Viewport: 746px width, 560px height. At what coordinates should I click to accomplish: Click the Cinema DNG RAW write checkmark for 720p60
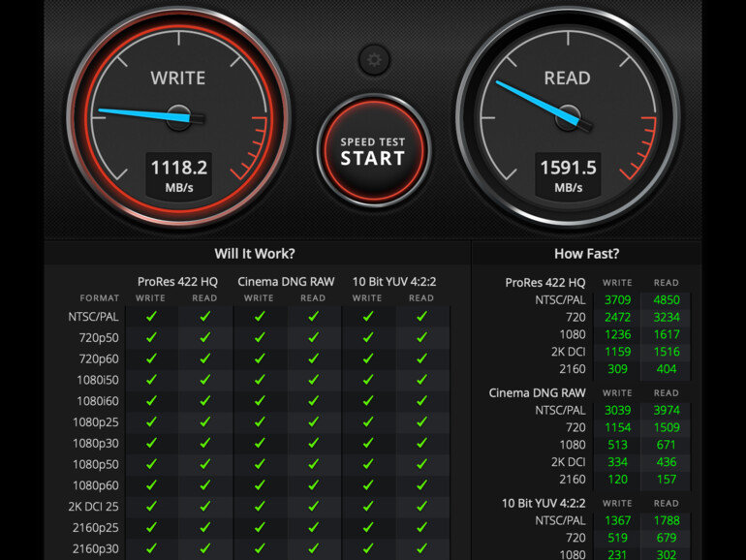pos(260,358)
